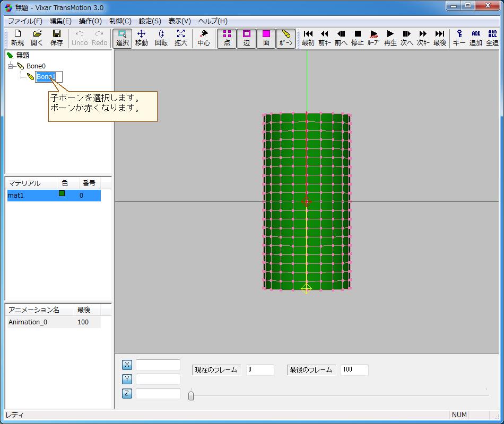This screenshot has height=424, width=504.
Task: Select the 無題 root tree item
Action: (x=23, y=55)
